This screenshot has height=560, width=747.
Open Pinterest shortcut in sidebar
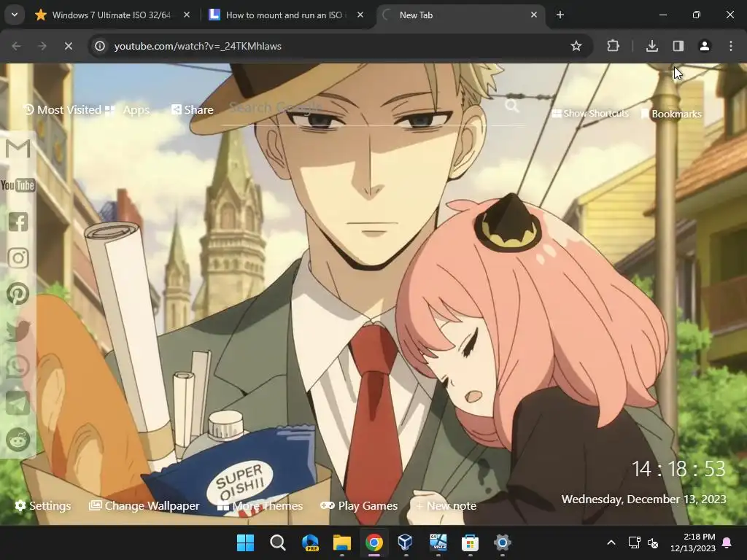tap(18, 295)
